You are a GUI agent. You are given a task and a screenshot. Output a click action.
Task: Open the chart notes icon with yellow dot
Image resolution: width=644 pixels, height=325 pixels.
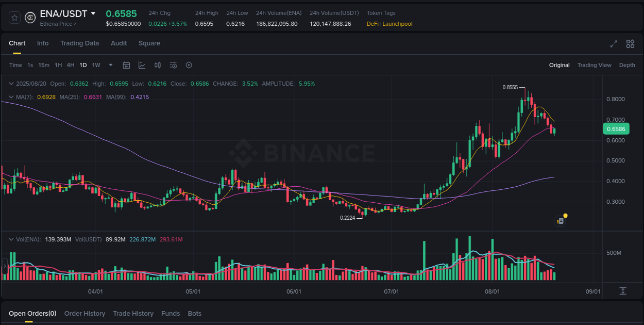560,220
